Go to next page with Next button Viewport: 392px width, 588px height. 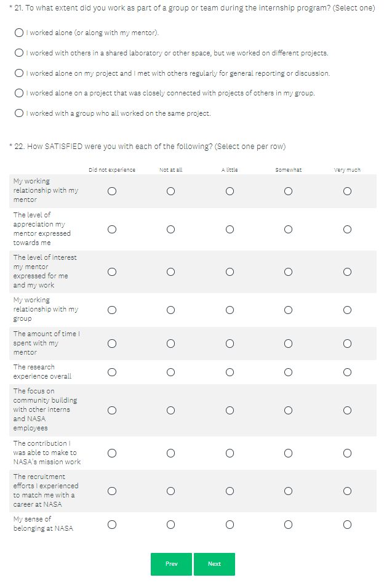point(214,564)
